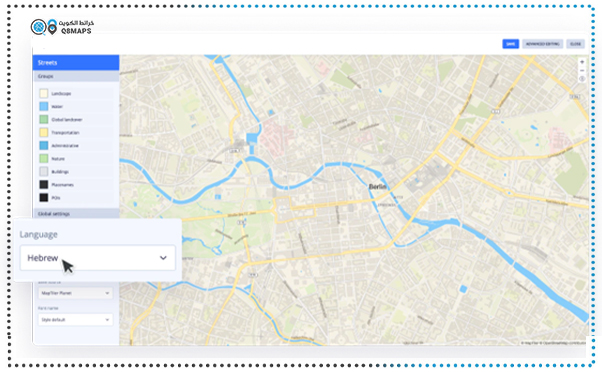Open Advanced Editing mode
Screen dimensions: 602x372
coord(542,44)
